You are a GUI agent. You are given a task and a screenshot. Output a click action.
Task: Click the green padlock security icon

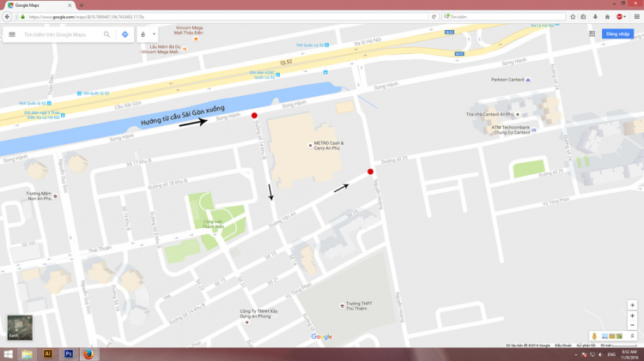(x=23, y=17)
